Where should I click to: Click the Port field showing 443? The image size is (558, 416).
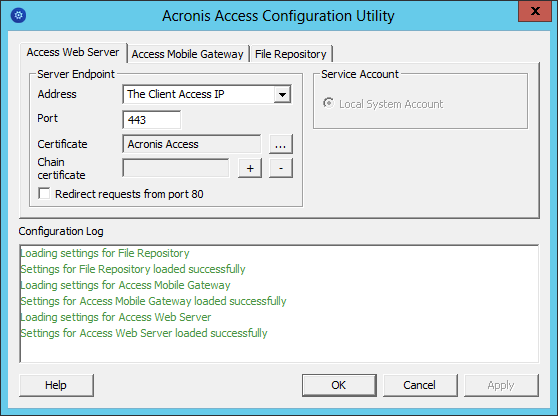152,120
